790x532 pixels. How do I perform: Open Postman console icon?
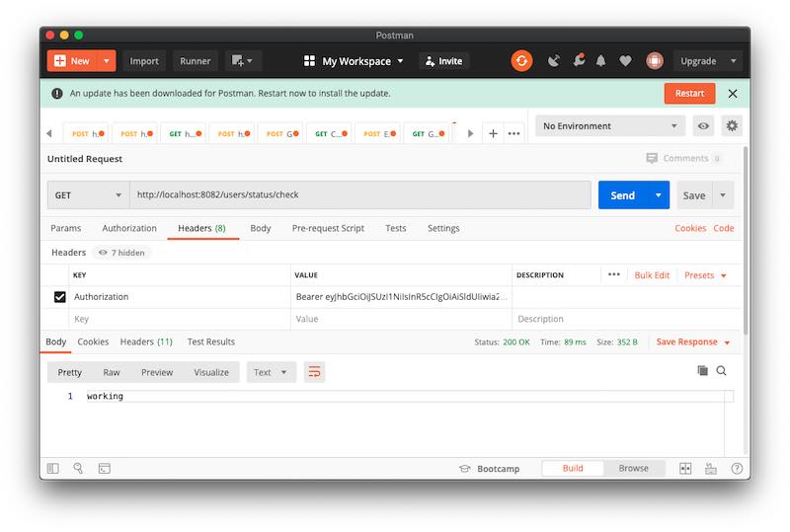pyautogui.click(x=105, y=469)
